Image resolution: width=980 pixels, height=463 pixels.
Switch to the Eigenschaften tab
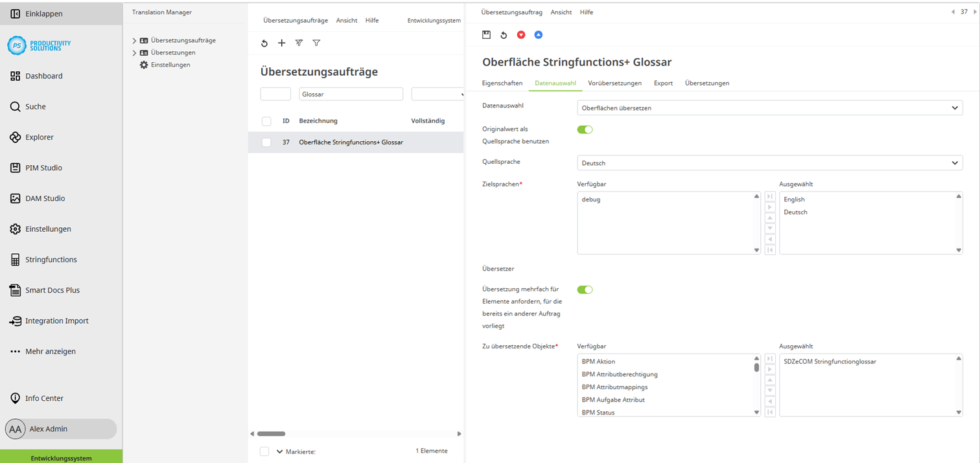(502, 84)
